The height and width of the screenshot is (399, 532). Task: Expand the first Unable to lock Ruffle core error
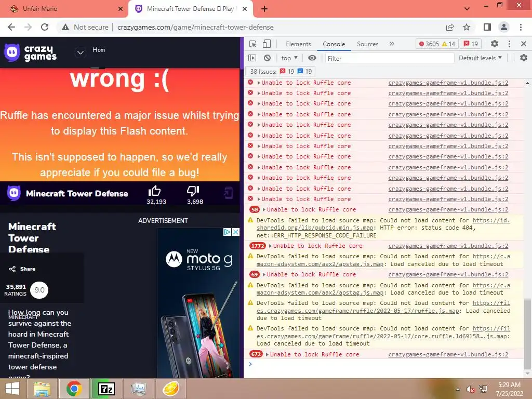pos(259,83)
